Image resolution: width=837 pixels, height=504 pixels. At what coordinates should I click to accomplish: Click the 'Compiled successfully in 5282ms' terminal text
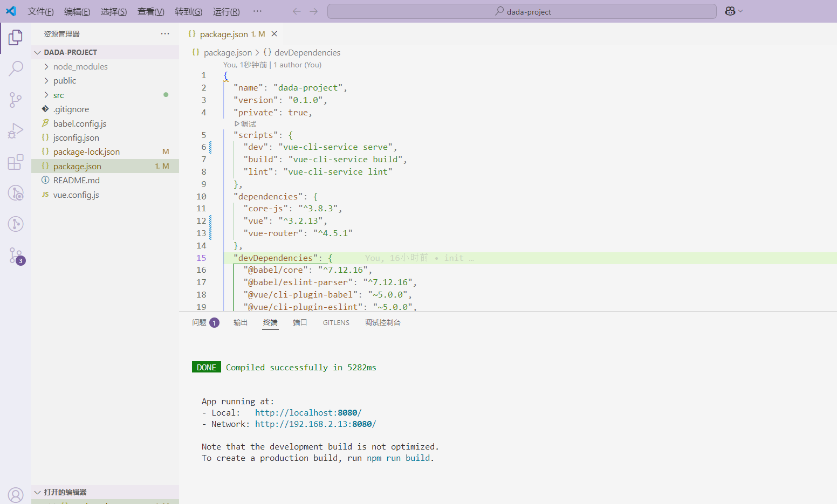[301, 368]
